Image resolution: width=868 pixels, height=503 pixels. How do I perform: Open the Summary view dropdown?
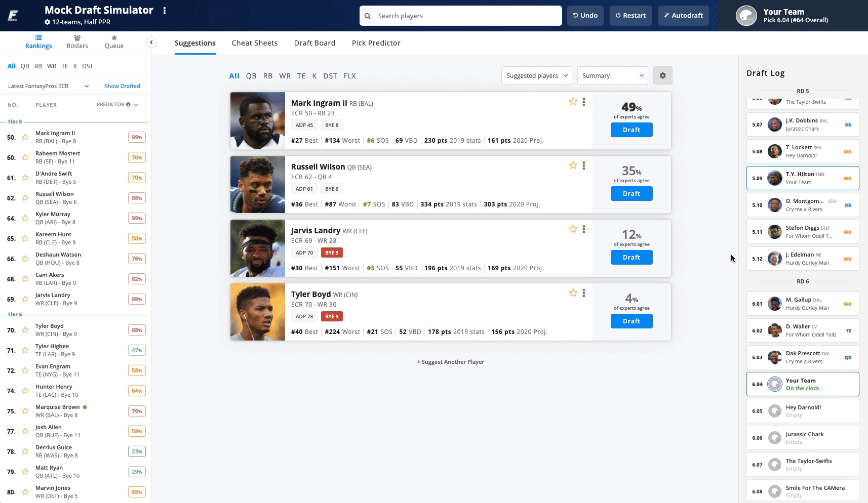(x=613, y=75)
